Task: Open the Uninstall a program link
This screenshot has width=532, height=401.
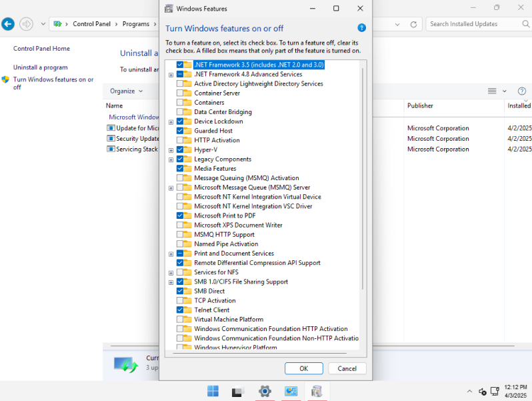Action: (41, 67)
